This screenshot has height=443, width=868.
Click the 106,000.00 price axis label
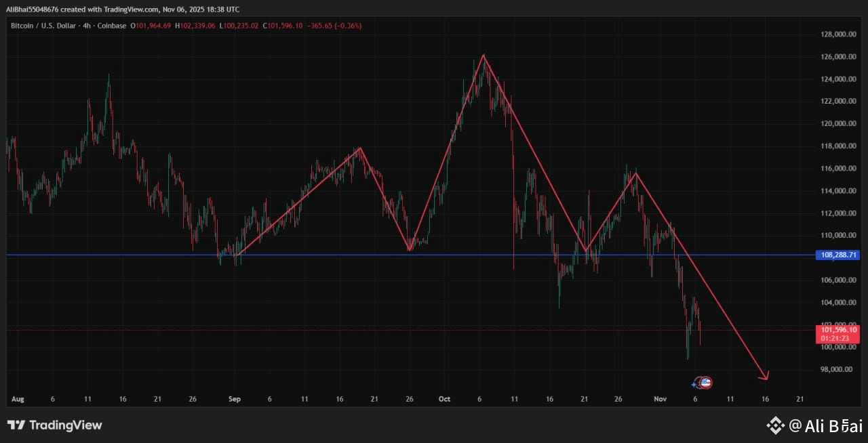click(x=838, y=280)
